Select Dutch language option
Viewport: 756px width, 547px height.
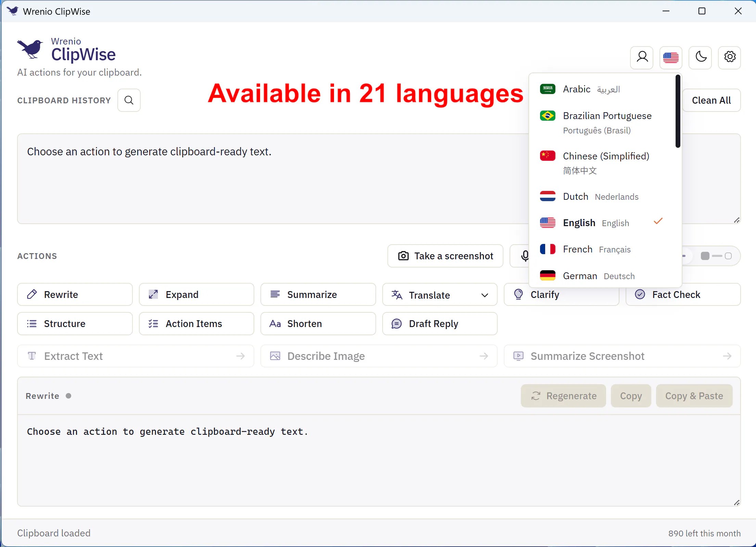tap(602, 196)
